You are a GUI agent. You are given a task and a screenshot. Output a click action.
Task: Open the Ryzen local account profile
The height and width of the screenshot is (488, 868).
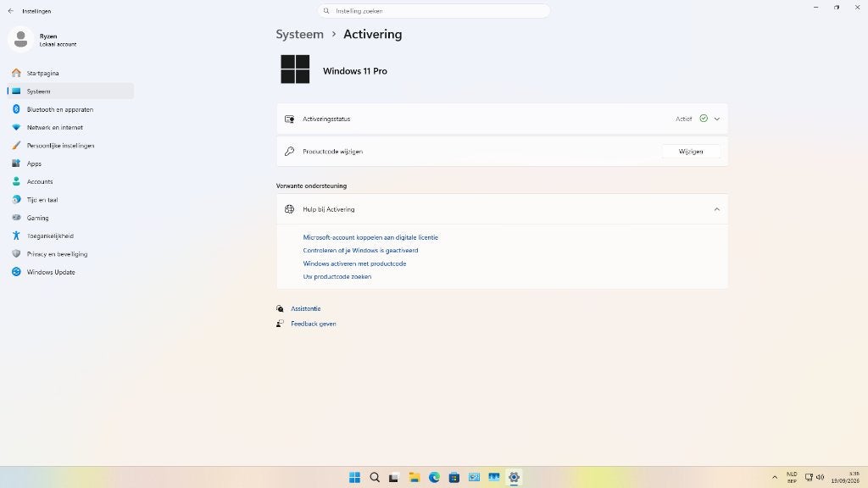tap(43, 40)
